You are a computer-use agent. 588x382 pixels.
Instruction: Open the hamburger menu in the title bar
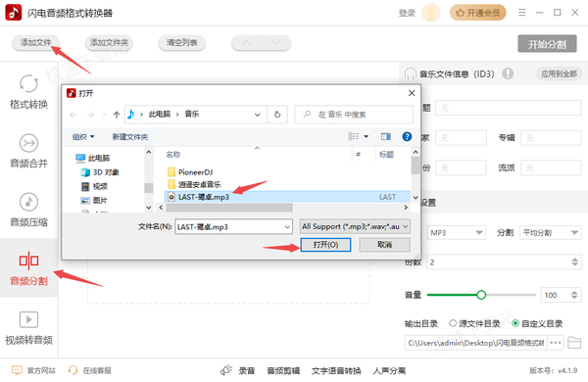521,13
